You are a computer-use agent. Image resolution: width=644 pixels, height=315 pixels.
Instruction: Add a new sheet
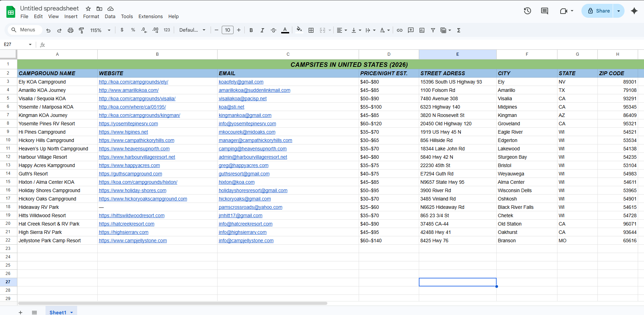(21, 312)
